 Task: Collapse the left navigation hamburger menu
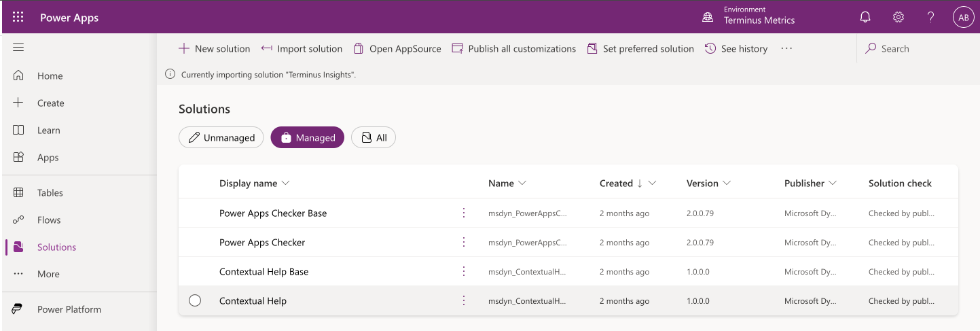click(x=18, y=48)
